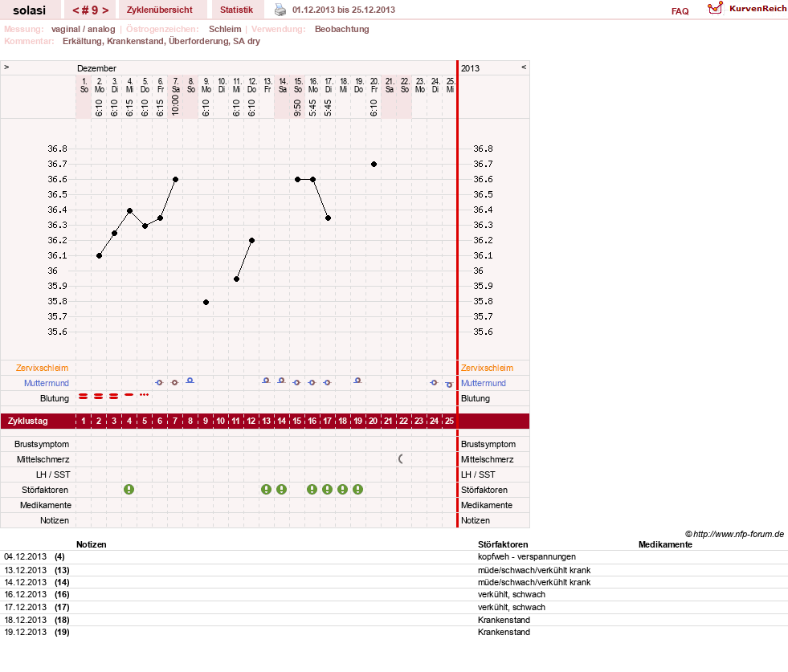Switch to the Statistik tab
The height and width of the screenshot is (672, 788).
(236, 10)
